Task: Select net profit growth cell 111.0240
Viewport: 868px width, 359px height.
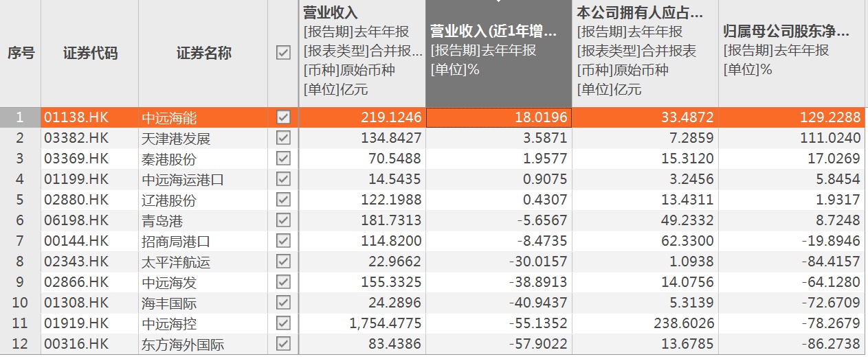Action: [793, 138]
